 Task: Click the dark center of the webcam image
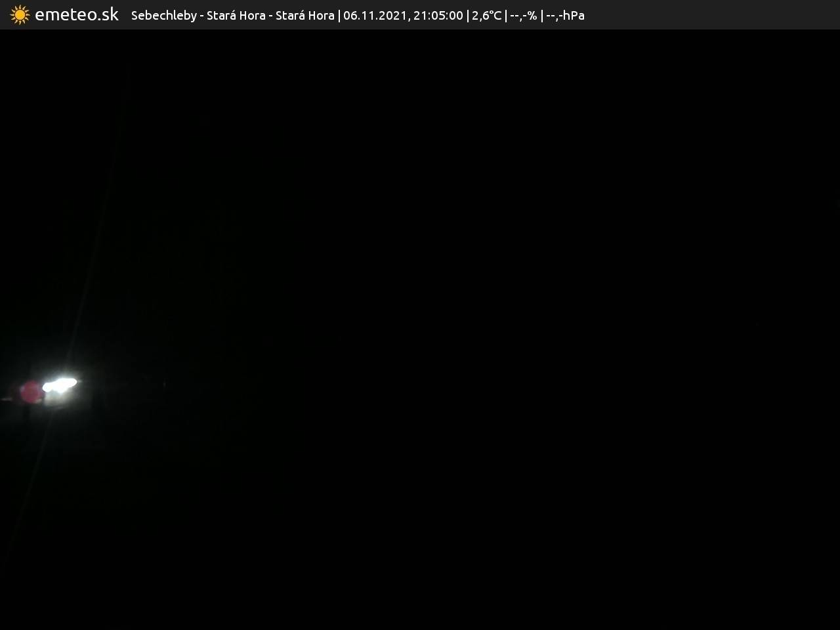pyautogui.click(x=420, y=328)
